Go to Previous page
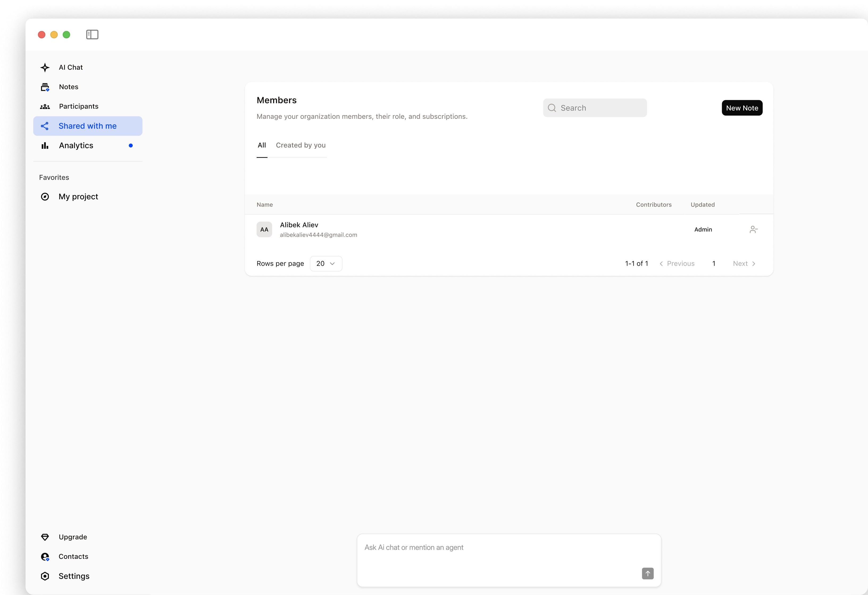The width and height of the screenshot is (868, 595). pos(677,264)
